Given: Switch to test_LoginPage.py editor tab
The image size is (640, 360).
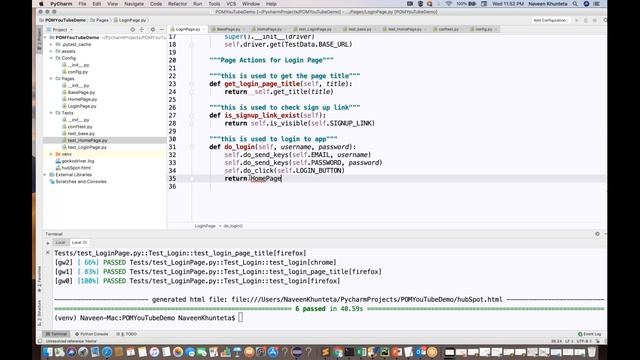Looking at the screenshot, I should pos(315,29).
